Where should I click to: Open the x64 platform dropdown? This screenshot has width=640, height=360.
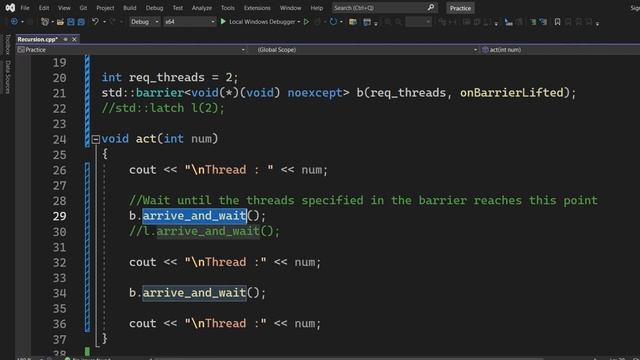tap(190, 22)
